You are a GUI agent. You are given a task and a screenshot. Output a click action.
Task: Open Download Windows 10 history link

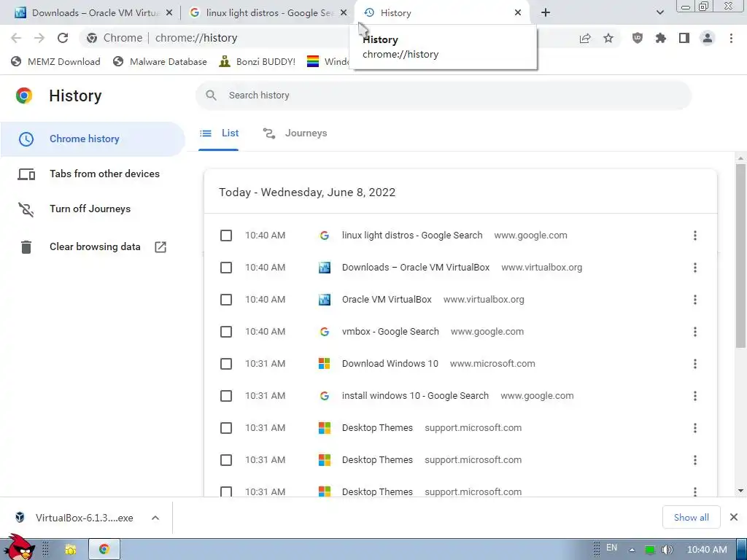(x=390, y=364)
